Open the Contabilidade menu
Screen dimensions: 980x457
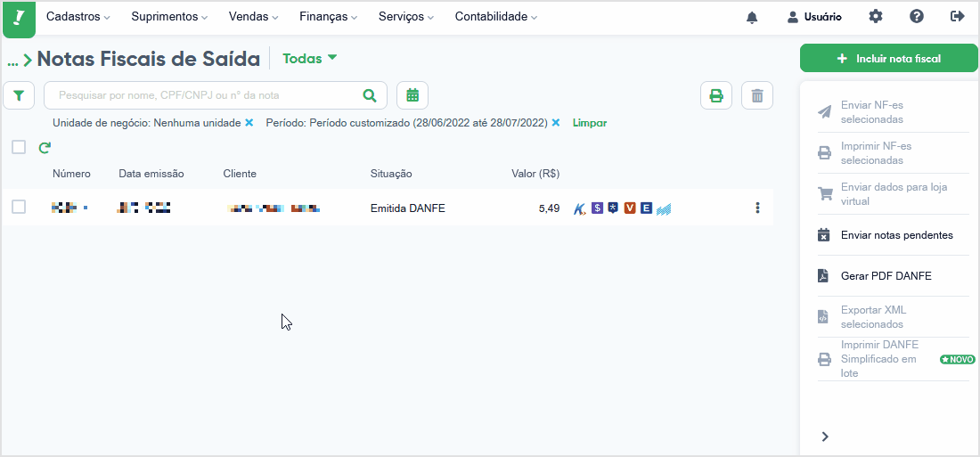(496, 17)
